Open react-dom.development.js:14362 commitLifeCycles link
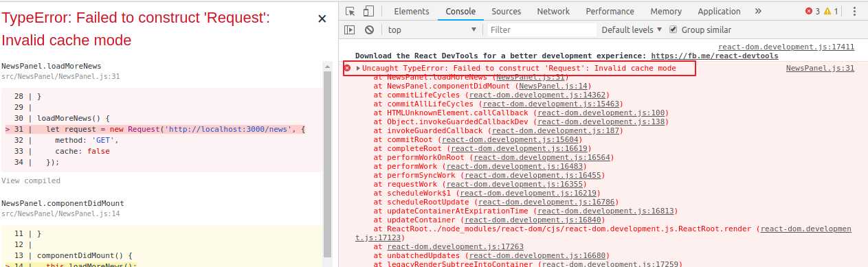Image resolution: width=868 pixels, height=267 pixels. [x=538, y=95]
